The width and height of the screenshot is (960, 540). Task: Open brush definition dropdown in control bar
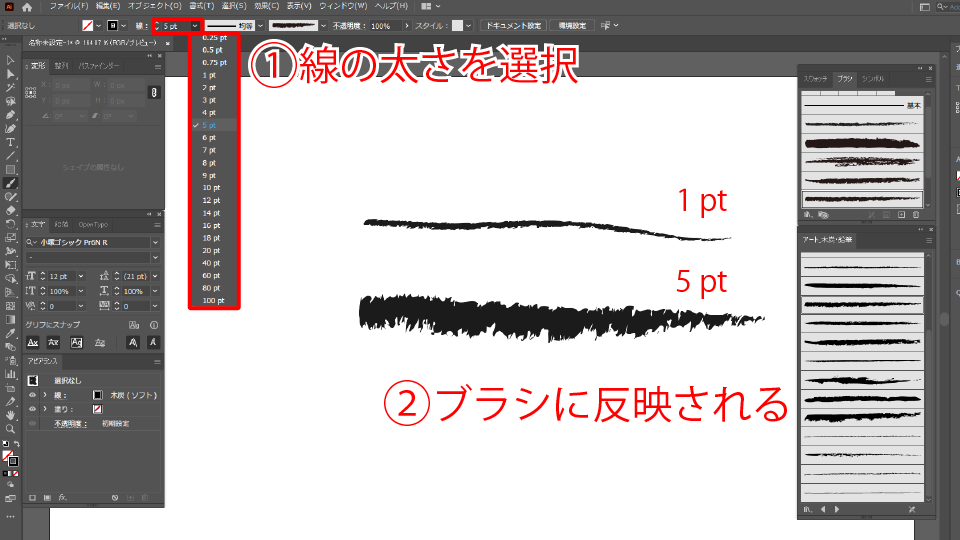coord(323,26)
